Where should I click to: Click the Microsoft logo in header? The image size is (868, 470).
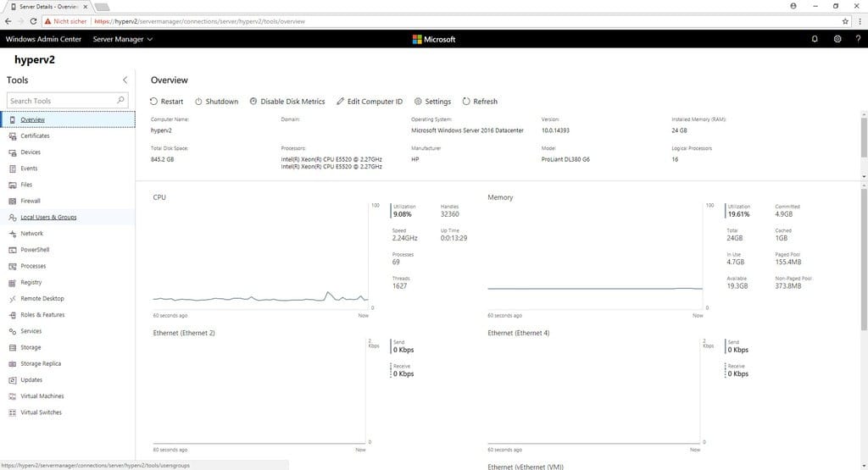tap(434, 39)
